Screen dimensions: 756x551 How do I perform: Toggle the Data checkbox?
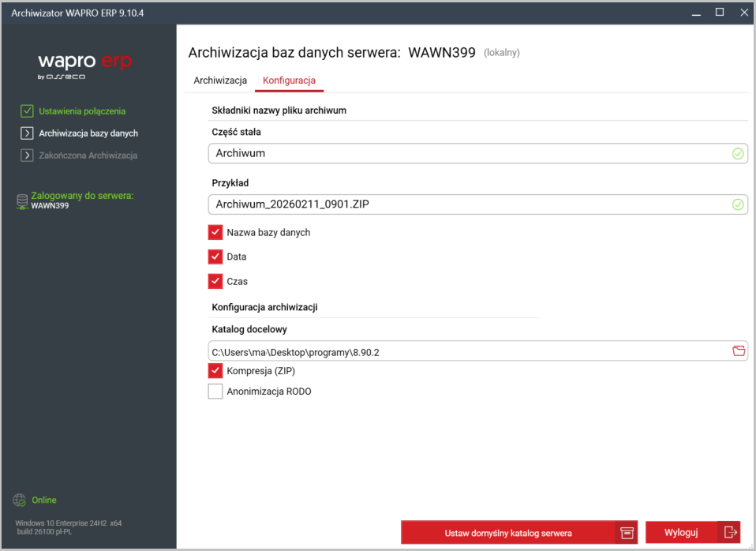(215, 257)
